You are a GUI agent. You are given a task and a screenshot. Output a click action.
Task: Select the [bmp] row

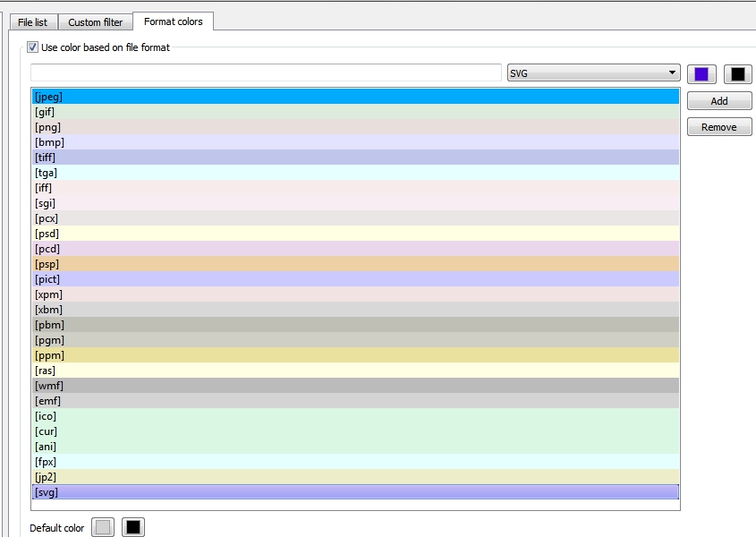(x=355, y=142)
